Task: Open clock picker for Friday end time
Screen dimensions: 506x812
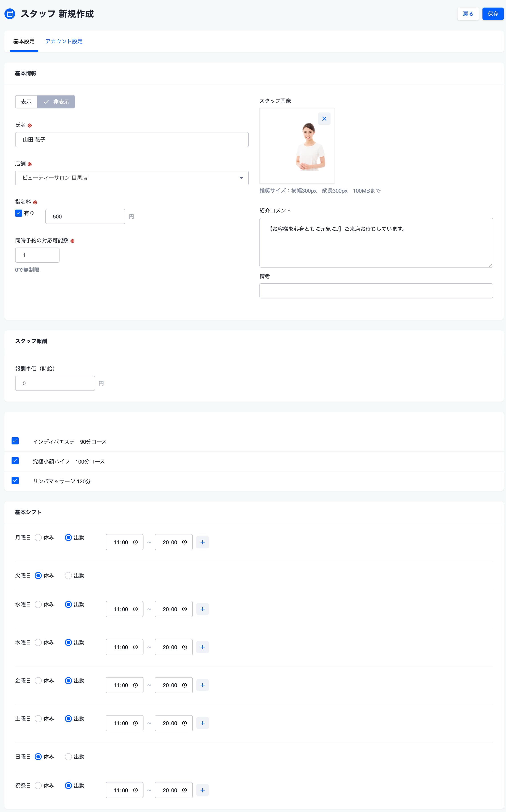Action: click(184, 685)
